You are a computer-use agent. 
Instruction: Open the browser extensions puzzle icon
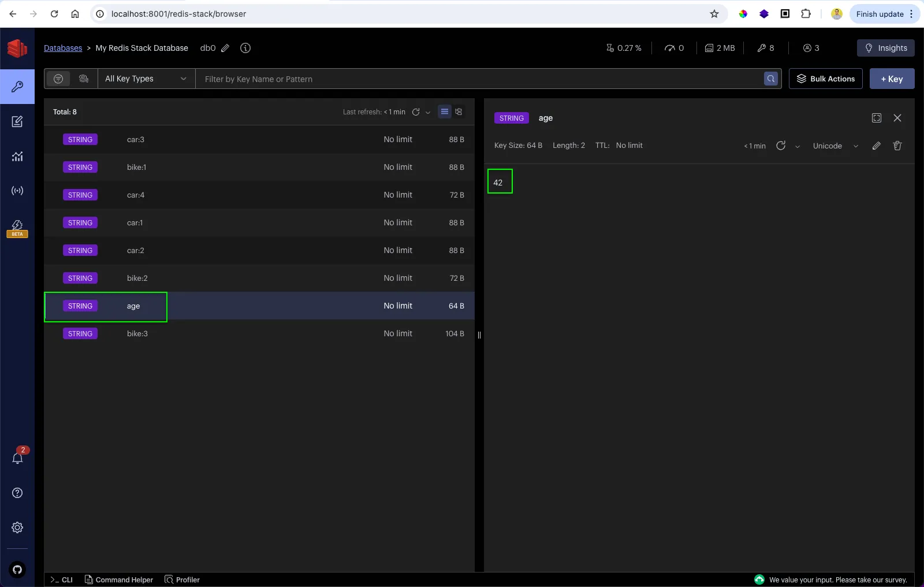click(x=806, y=14)
